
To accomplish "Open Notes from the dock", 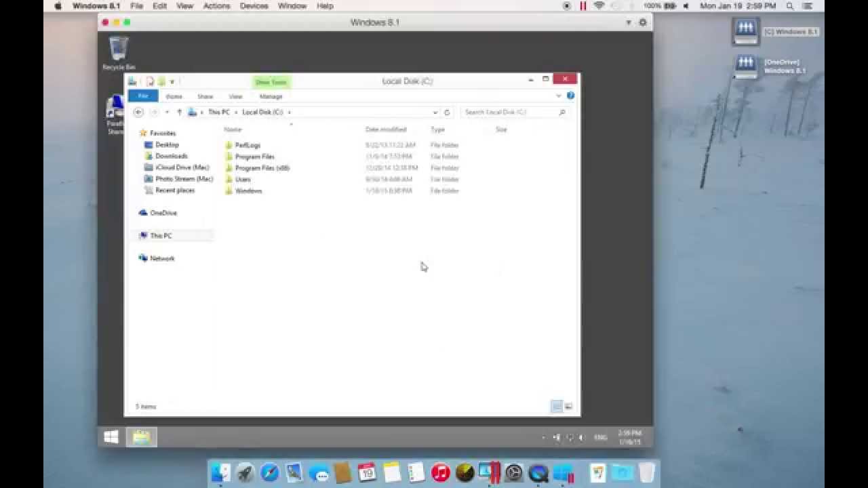I will [x=391, y=472].
